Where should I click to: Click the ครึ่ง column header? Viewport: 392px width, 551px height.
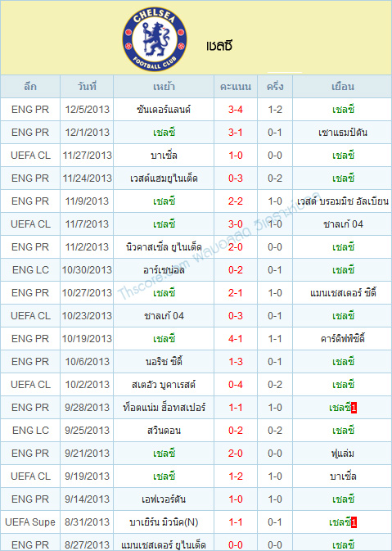275,87
